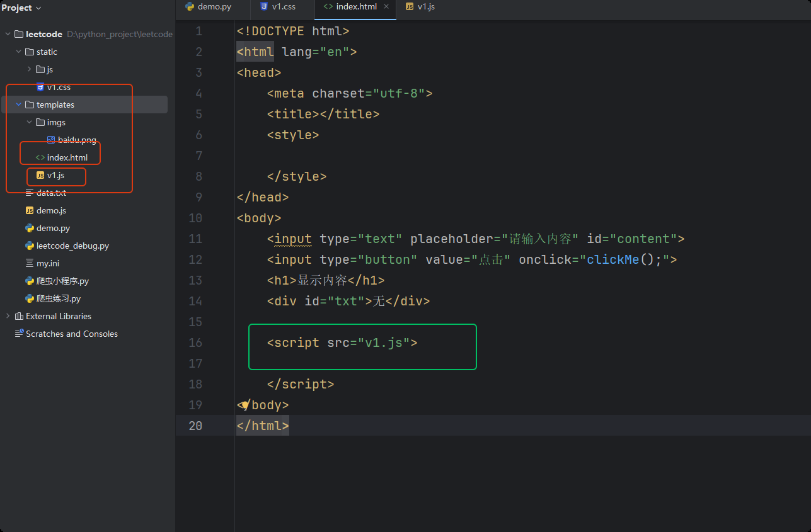The height and width of the screenshot is (532, 811).
Task: Click the templates folder icon
Action: tap(29, 105)
